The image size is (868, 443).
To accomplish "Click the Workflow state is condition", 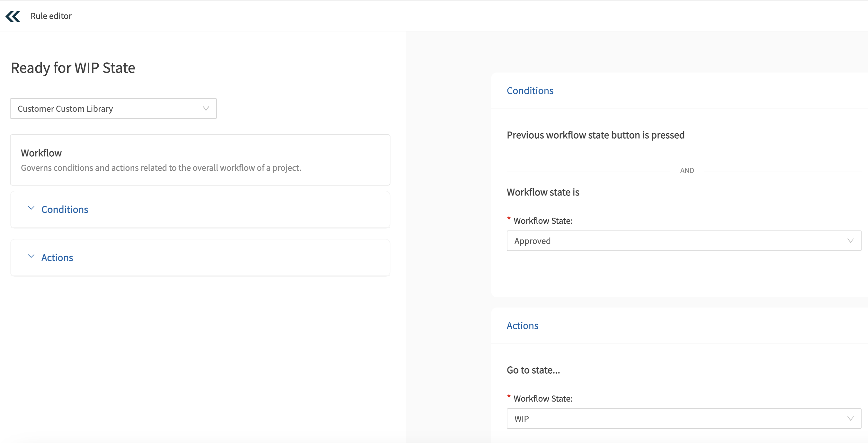I will click(x=543, y=192).
